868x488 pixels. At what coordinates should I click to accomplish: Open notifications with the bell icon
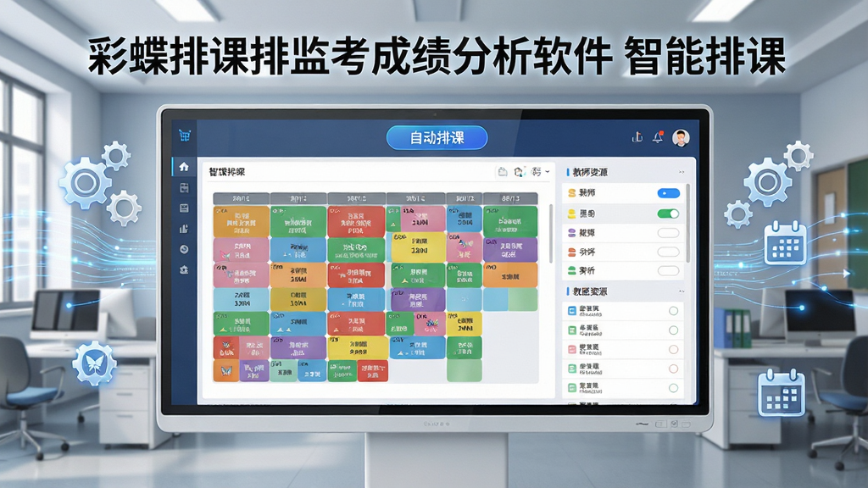coord(658,137)
